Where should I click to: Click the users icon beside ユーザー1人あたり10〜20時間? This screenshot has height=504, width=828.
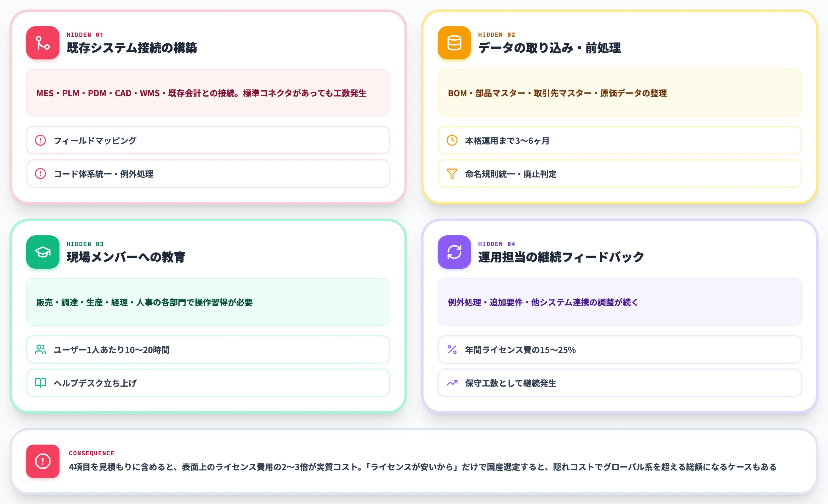40,349
